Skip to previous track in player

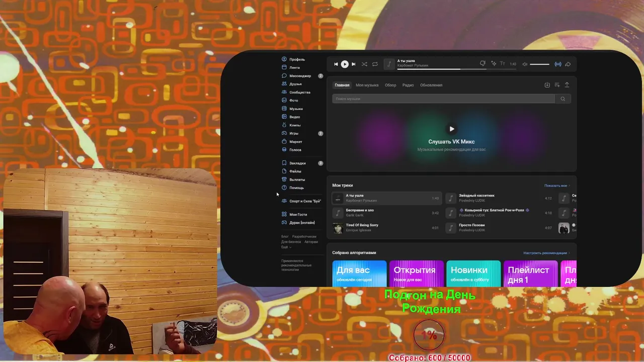pyautogui.click(x=336, y=64)
